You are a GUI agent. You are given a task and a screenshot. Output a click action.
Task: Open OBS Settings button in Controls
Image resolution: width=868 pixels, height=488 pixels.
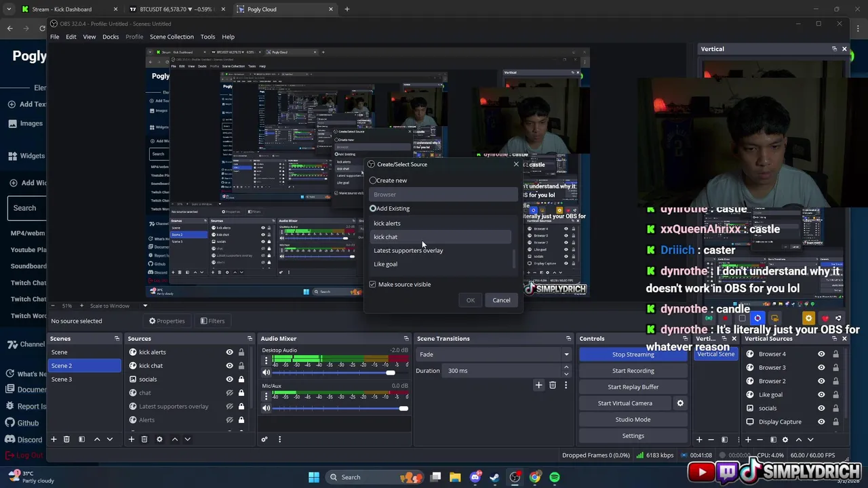click(x=633, y=436)
